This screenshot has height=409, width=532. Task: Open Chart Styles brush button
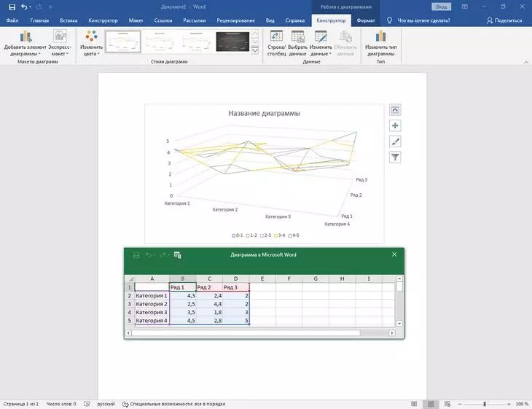(x=396, y=141)
